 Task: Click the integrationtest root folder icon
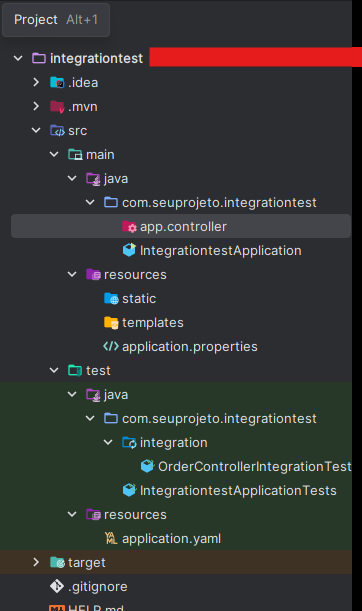point(39,58)
